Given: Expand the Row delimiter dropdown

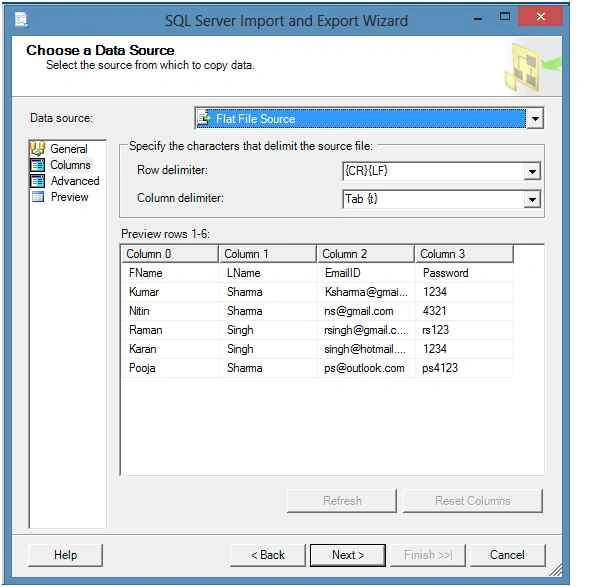Looking at the screenshot, I should tap(532, 171).
